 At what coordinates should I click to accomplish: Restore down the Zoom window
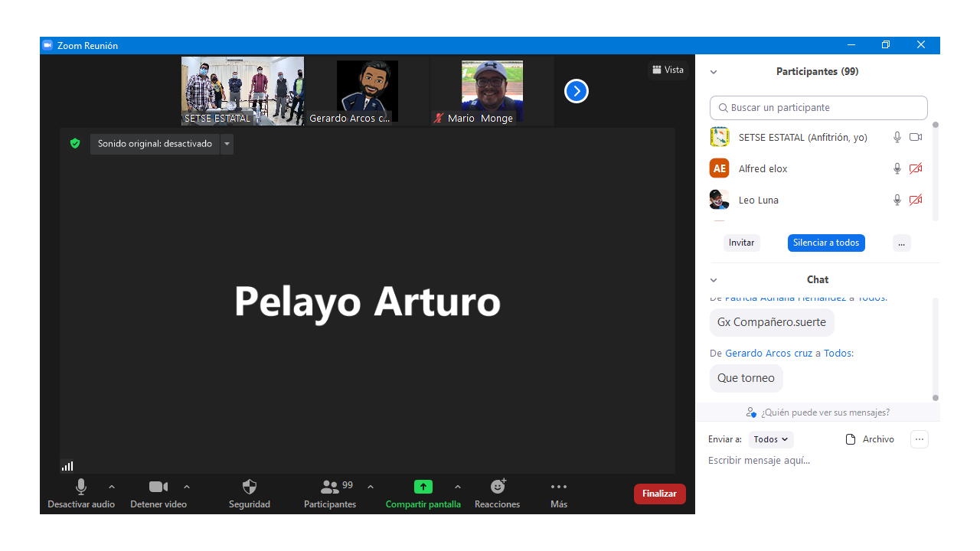pyautogui.click(x=886, y=45)
